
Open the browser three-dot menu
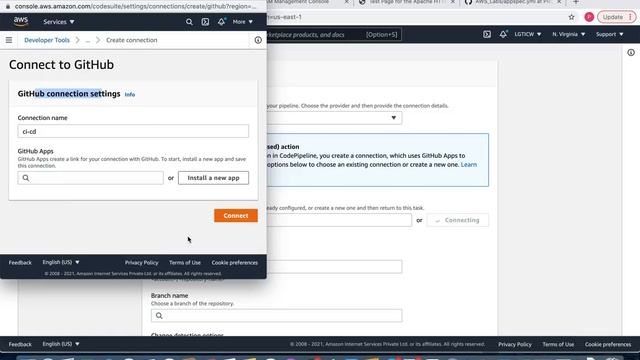(631, 17)
